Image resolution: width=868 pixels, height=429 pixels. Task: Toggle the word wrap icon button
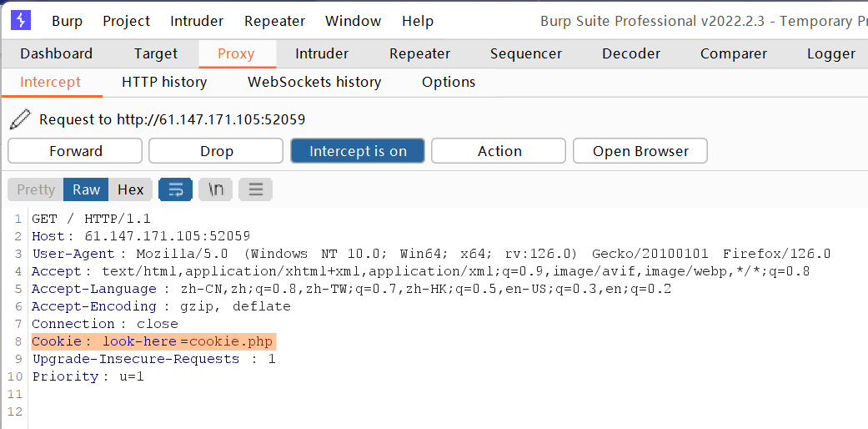click(x=175, y=189)
